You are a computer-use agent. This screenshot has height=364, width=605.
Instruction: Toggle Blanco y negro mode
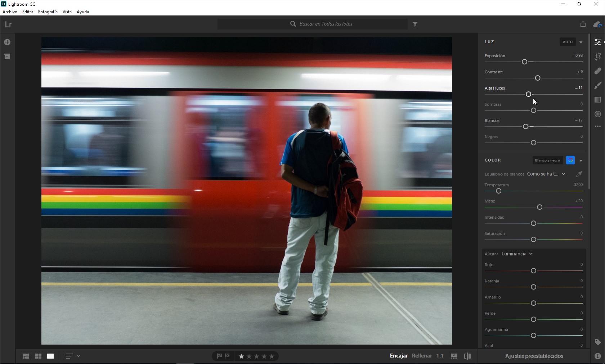click(x=547, y=160)
